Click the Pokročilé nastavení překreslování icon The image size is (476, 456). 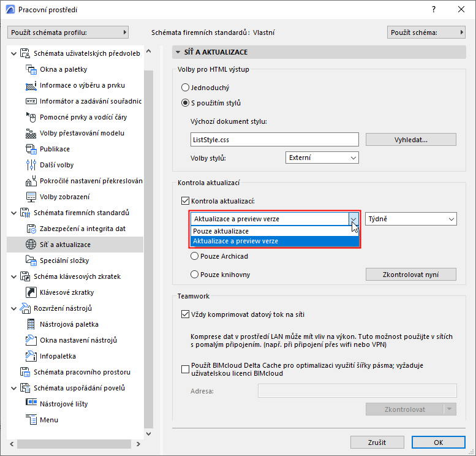point(31,181)
